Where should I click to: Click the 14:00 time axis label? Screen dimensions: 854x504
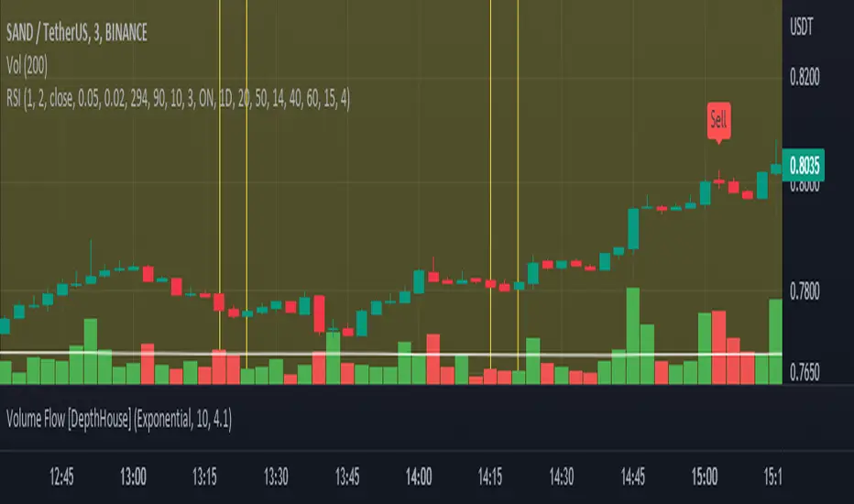419,477
